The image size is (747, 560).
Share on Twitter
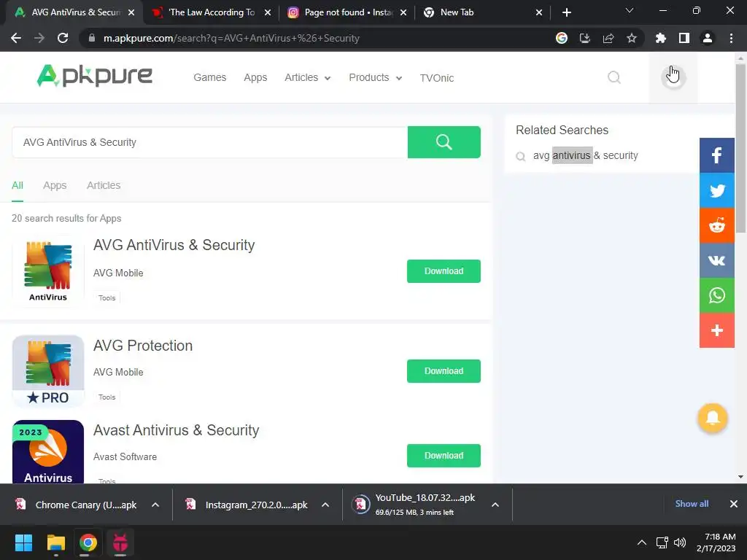[716, 190]
